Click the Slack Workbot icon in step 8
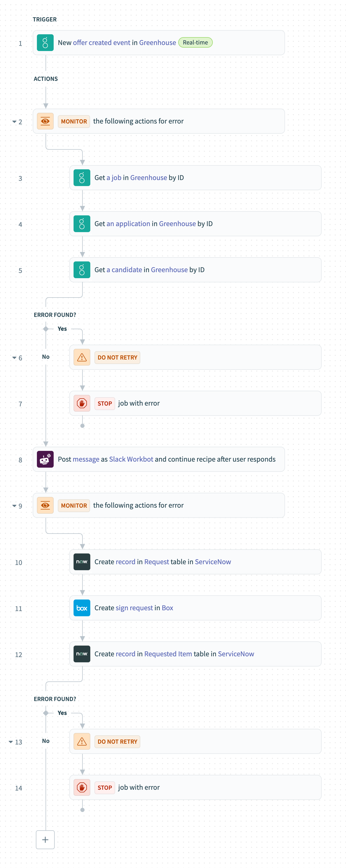 pyautogui.click(x=45, y=459)
